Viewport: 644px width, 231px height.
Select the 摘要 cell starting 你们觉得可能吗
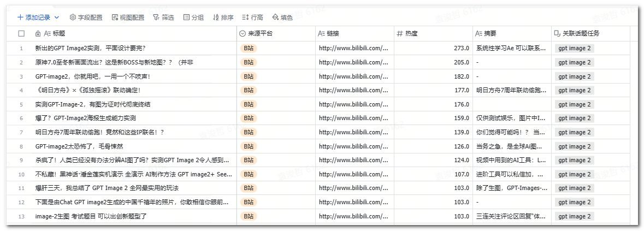pos(512,132)
